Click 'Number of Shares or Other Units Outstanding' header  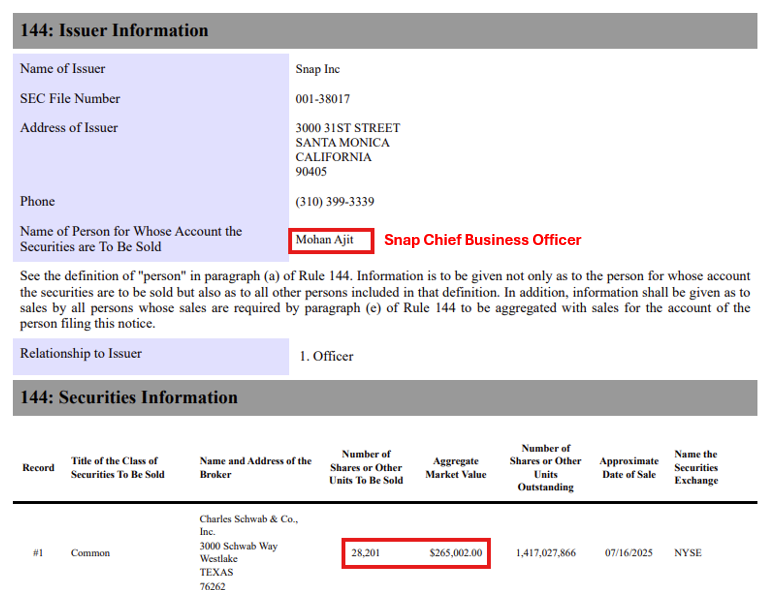pos(546,468)
